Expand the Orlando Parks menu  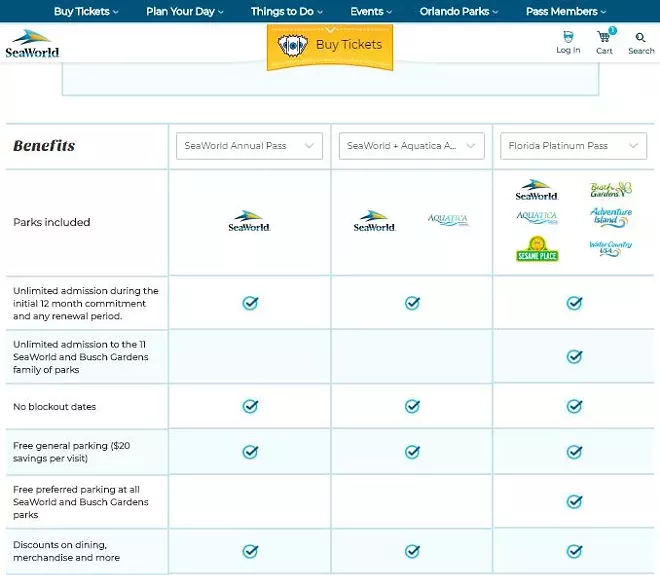459,11
